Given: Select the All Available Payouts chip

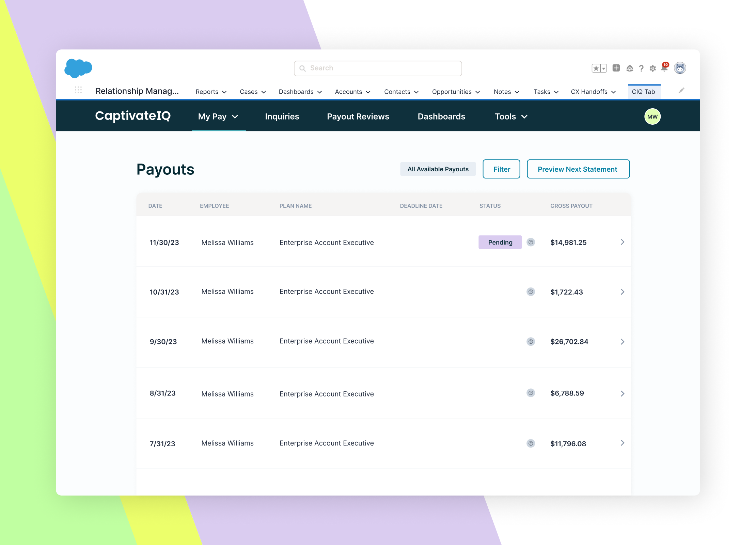Looking at the screenshot, I should [x=438, y=169].
